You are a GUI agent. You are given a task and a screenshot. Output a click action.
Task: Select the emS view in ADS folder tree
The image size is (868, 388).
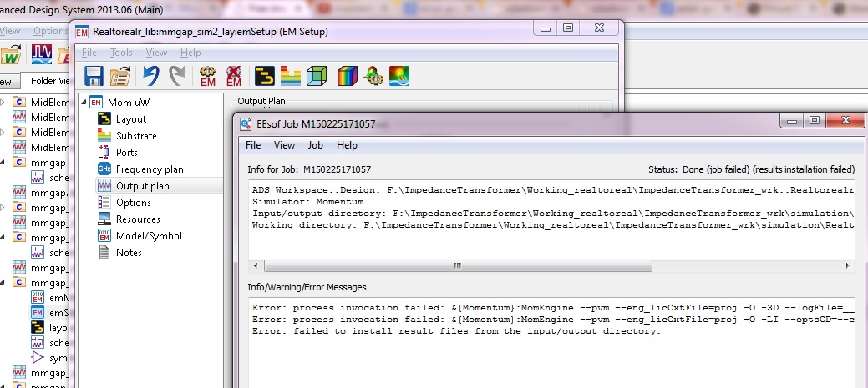[x=58, y=312]
